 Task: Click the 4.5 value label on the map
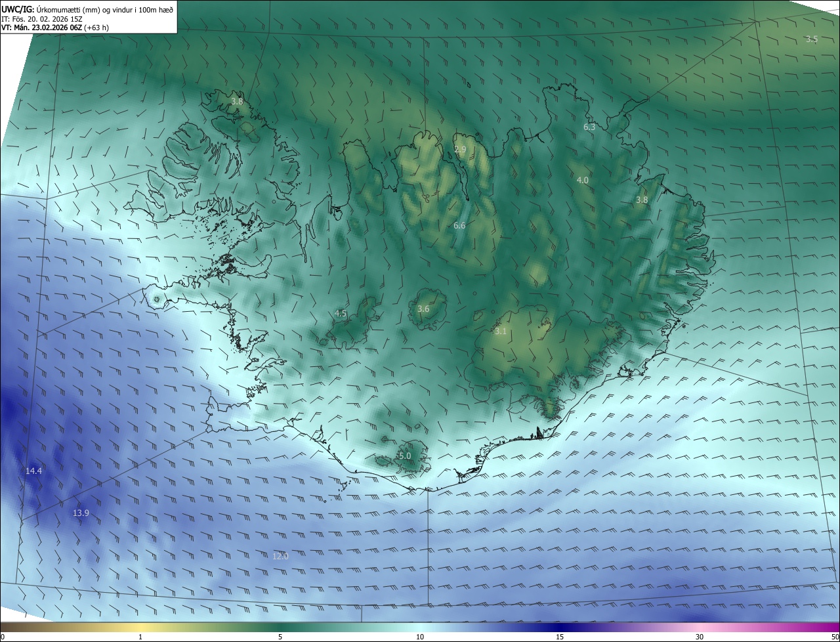pos(341,314)
